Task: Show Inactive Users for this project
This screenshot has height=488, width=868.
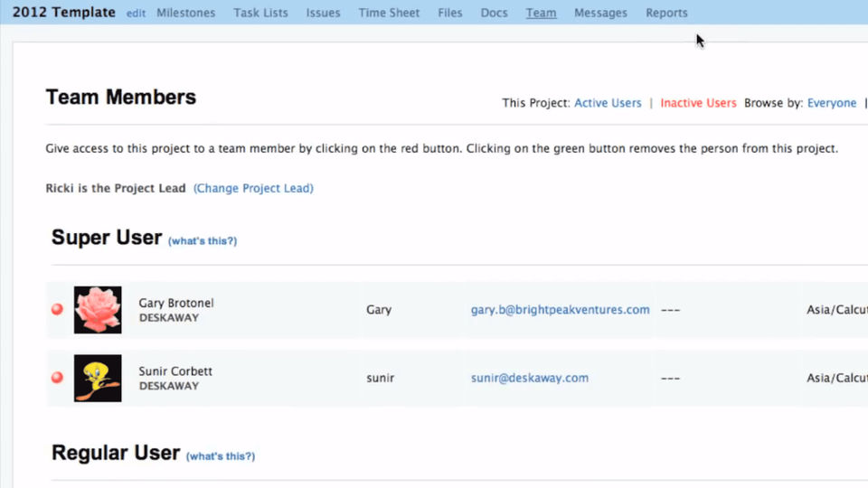Action: (x=698, y=103)
